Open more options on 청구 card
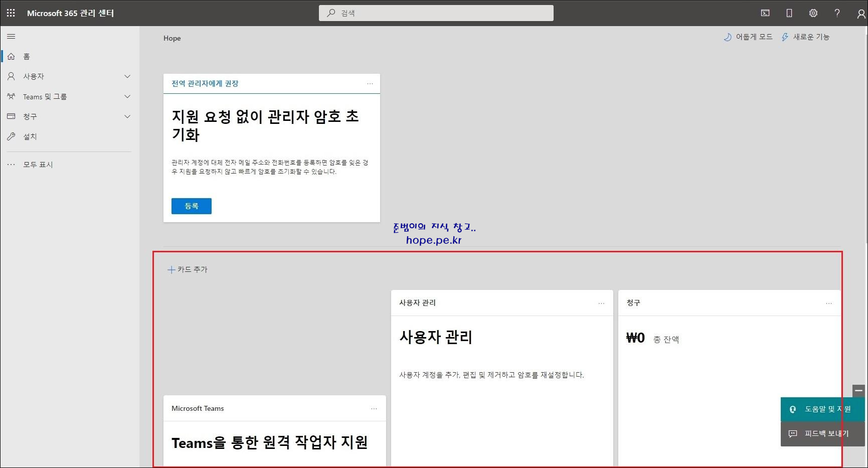This screenshot has width=868, height=468. [829, 303]
